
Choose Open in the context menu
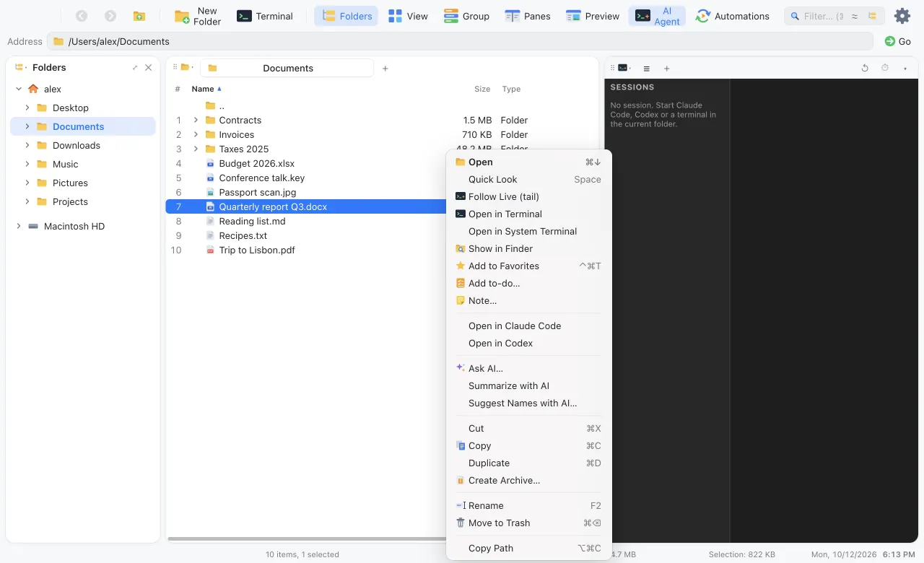click(x=528, y=162)
